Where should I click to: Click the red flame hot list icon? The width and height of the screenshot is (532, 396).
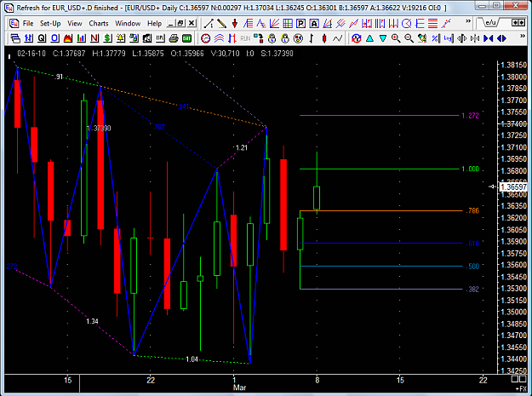tap(68, 38)
